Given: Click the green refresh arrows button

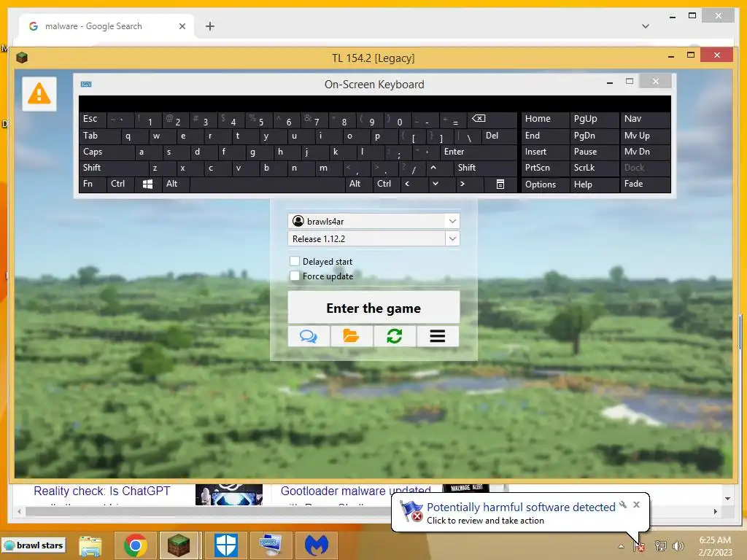Looking at the screenshot, I should click(x=395, y=336).
